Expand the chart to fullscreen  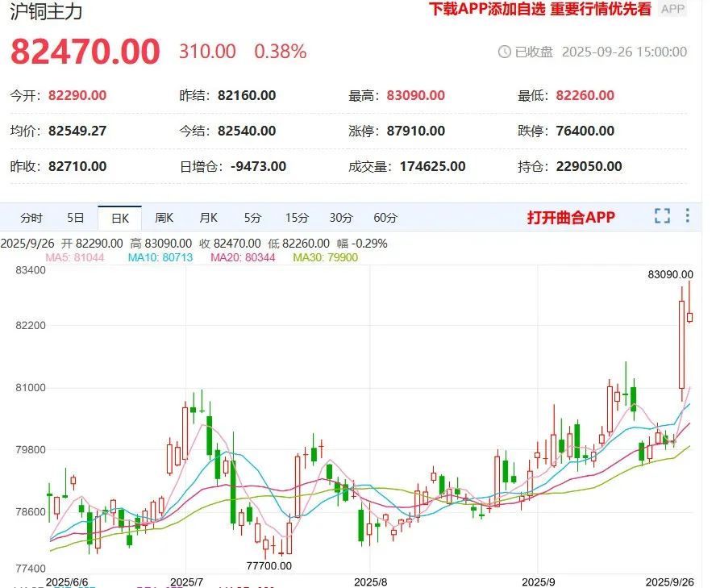click(662, 216)
